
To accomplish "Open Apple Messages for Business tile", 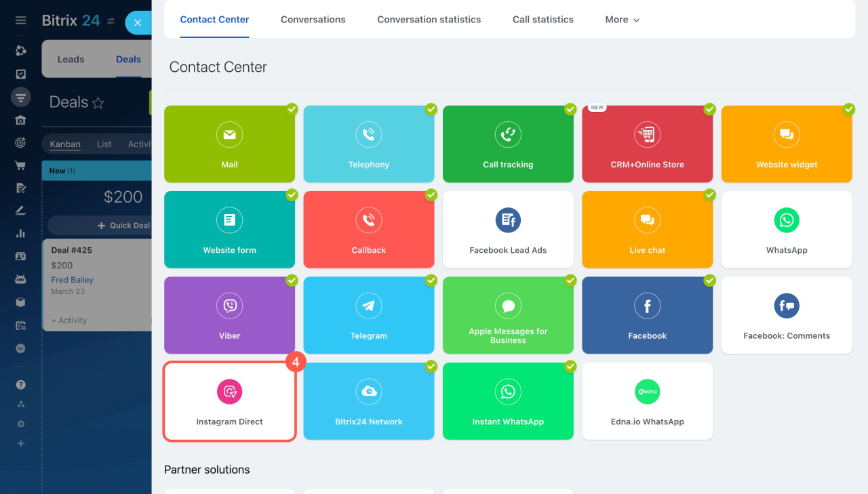I will coord(508,315).
